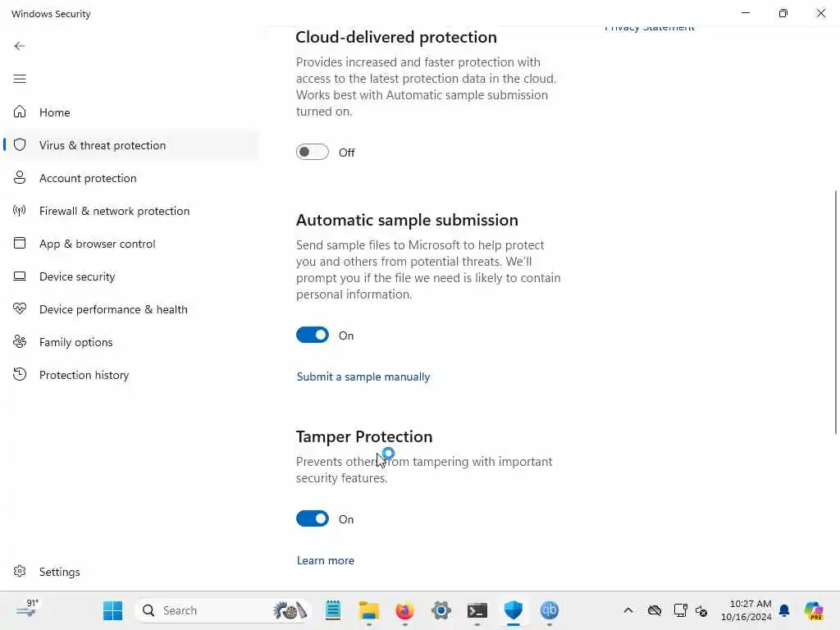The image size is (840, 630).
Task: Open the Notepad taskbar icon
Action: click(x=333, y=610)
